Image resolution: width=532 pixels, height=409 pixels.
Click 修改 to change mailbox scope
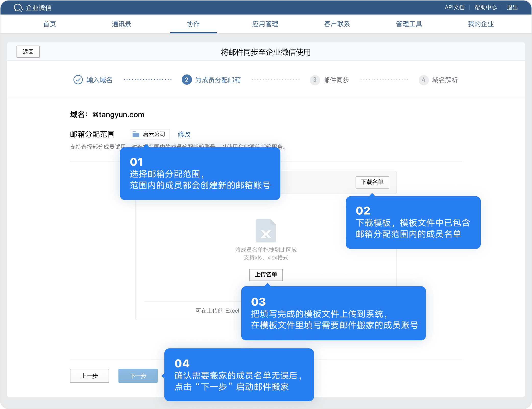tap(184, 134)
